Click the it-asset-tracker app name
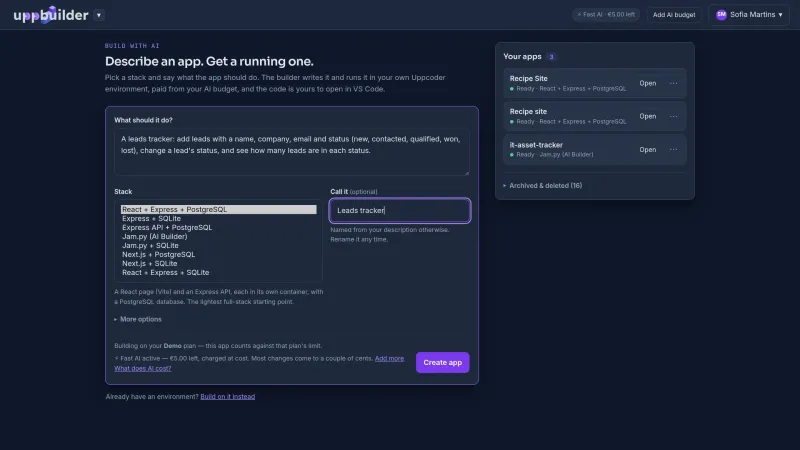This screenshot has height=450, width=800. coord(536,145)
